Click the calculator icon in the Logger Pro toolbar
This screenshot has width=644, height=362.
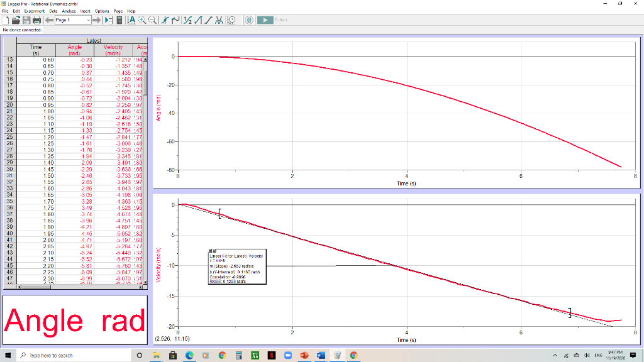click(x=119, y=20)
